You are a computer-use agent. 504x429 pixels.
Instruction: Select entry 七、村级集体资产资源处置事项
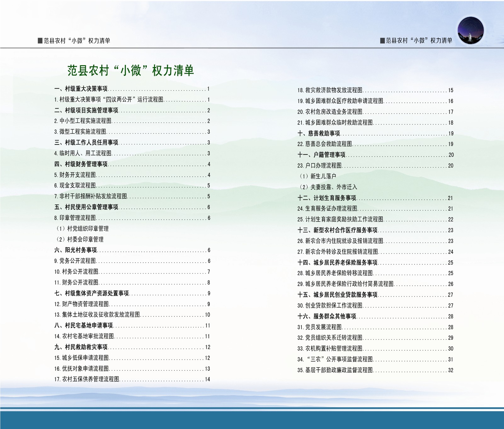click(132, 293)
